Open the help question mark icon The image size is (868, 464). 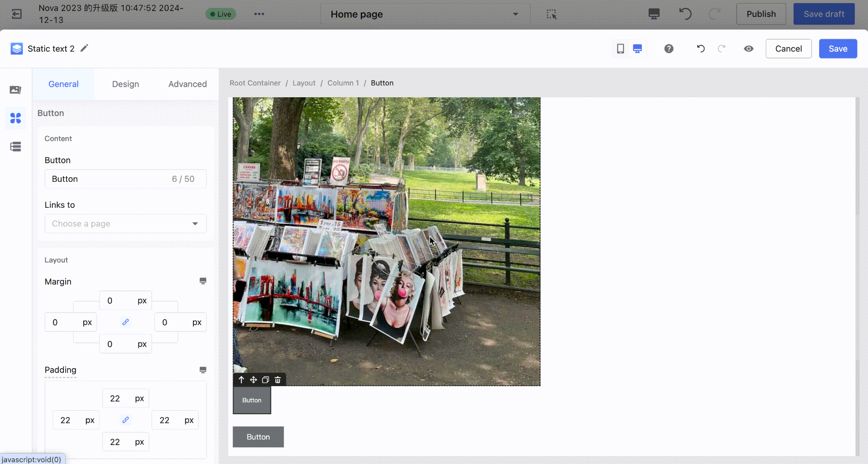[668, 48]
